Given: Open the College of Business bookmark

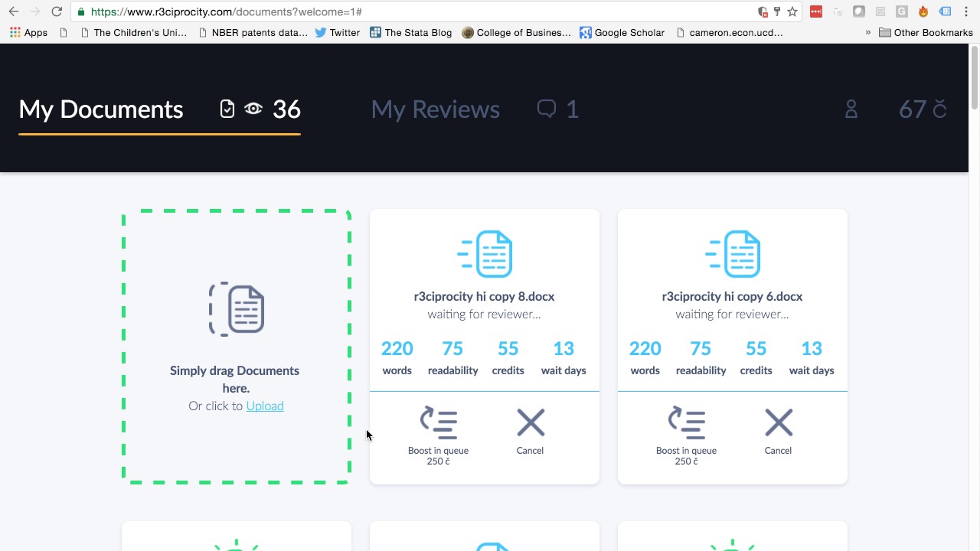Looking at the screenshot, I should click(x=516, y=33).
